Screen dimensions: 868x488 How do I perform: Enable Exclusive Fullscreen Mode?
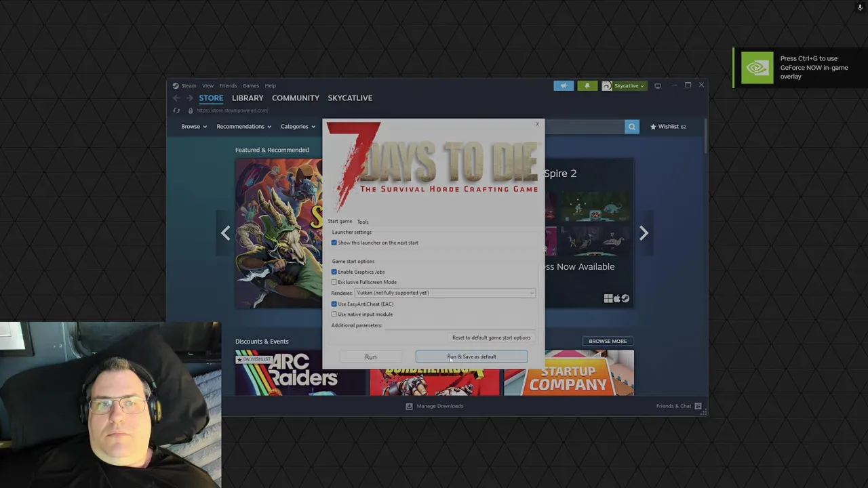334,282
